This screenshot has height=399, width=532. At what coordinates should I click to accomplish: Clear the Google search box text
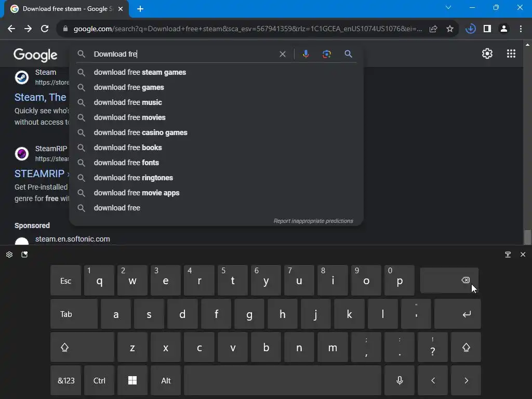(282, 54)
